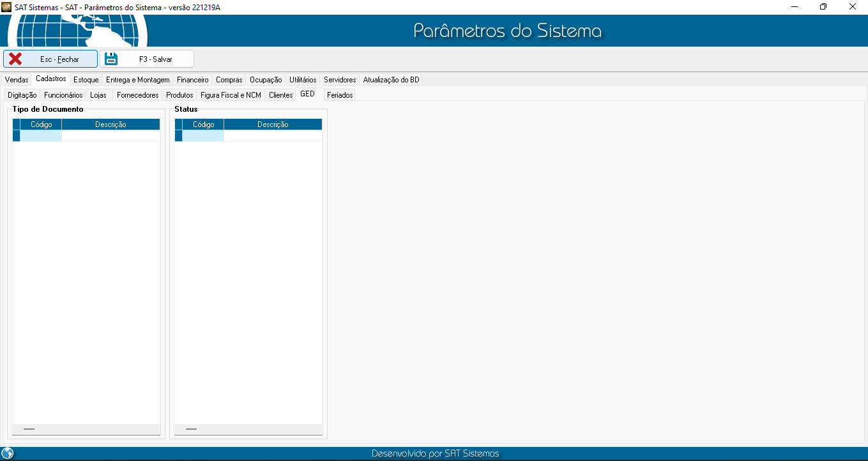Screen dimensions: 868x461
Task: Click the red X Fechar icon
Action: coord(15,59)
